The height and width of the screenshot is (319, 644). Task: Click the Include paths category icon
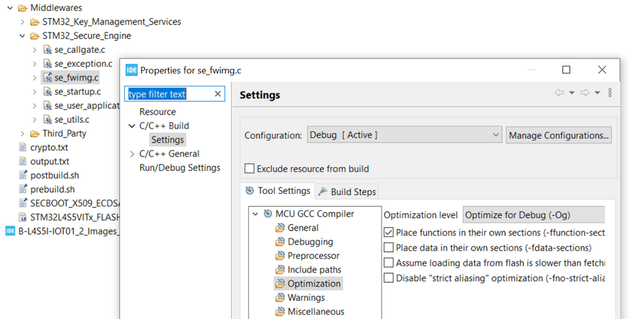(x=280, y=270)
